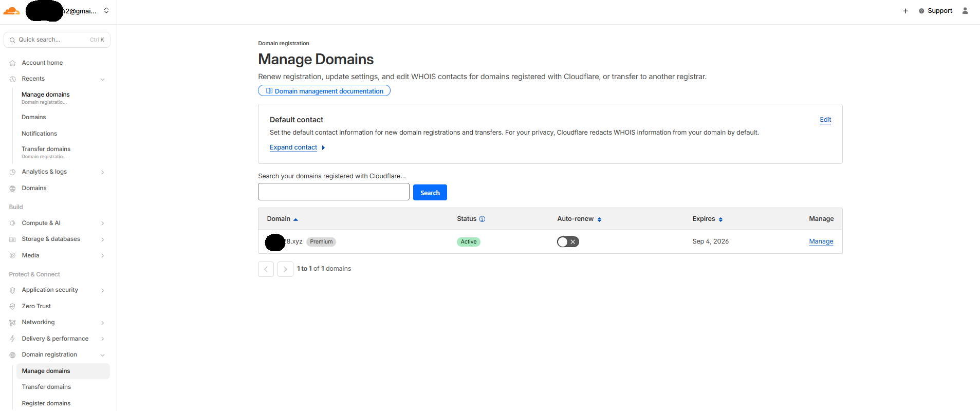Click the plus icon in top bar
Viewport: 980px width, 411px height.
[x=905, y=11]
